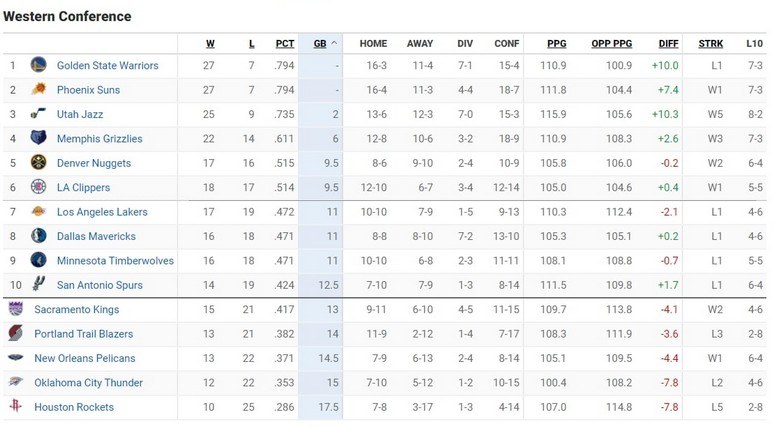Image resolution: width=777 pixels, height=429 pixels.
Task: Open the Los Angeles Lakers team link
Action: (x=102, y=212)
